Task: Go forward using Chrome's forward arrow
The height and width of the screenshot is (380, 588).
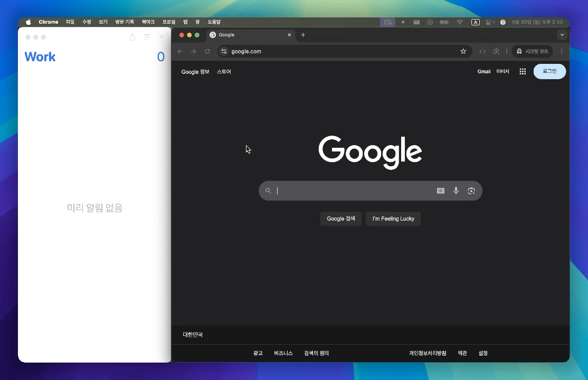Action: 194,51
